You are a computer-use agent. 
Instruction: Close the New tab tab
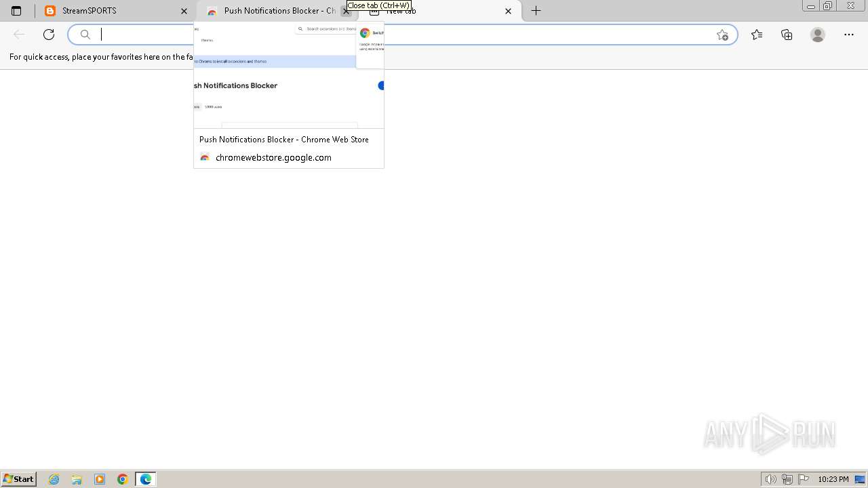pos(508,11)
